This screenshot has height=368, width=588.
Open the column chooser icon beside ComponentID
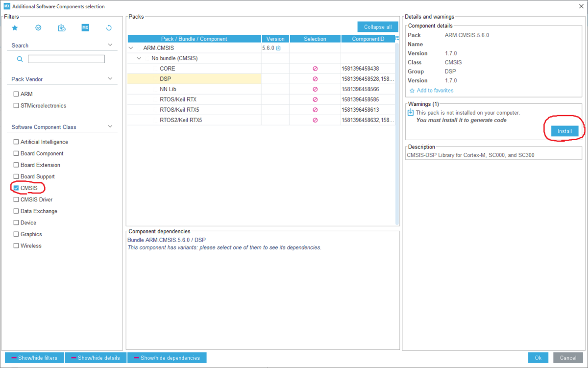397,39
